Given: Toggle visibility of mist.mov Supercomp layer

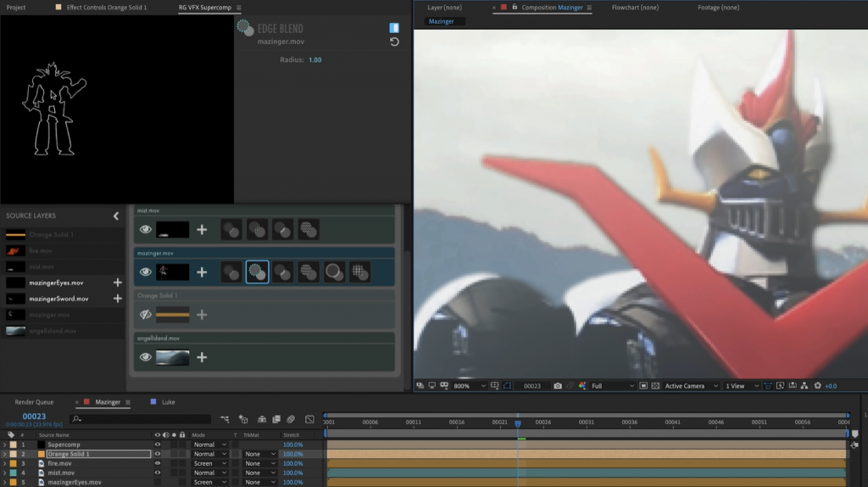Looking at the screenshot, I should coord(146,229).
